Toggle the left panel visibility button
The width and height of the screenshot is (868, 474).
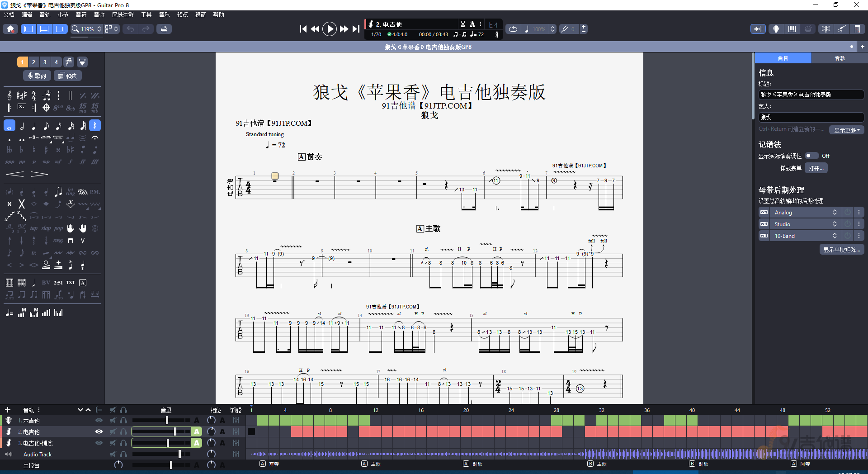coord(28,29)
